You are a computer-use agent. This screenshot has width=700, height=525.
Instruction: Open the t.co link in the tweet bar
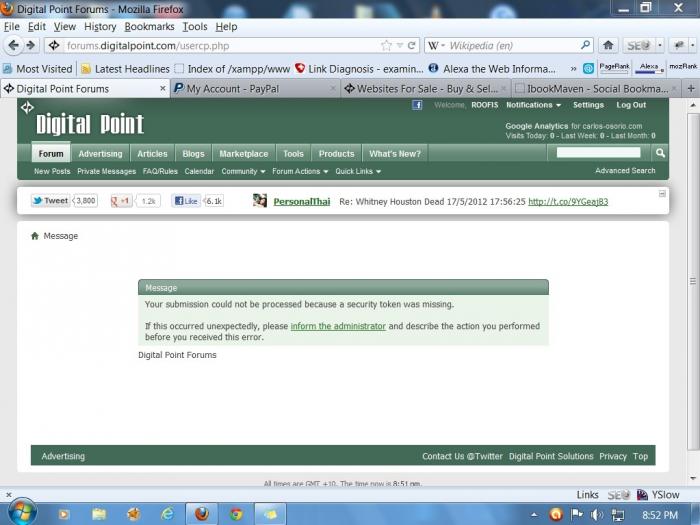tap(568, 202)
